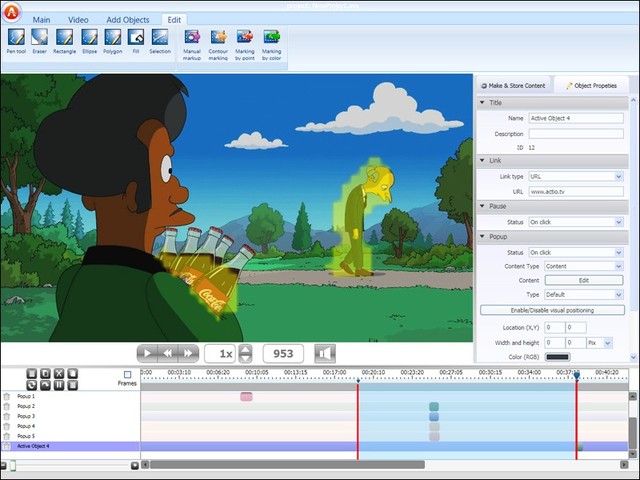
Task: Click the timeline horizontal scrollbar
Action: point(287,464)
